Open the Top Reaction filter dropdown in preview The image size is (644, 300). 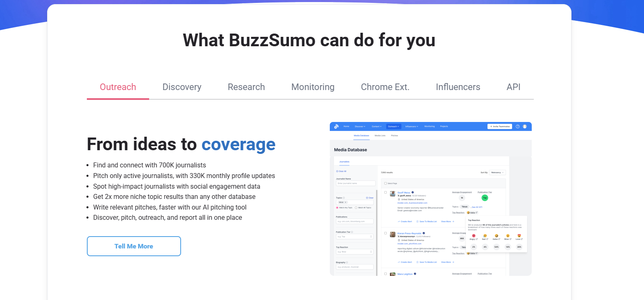(x=355, y=252)
